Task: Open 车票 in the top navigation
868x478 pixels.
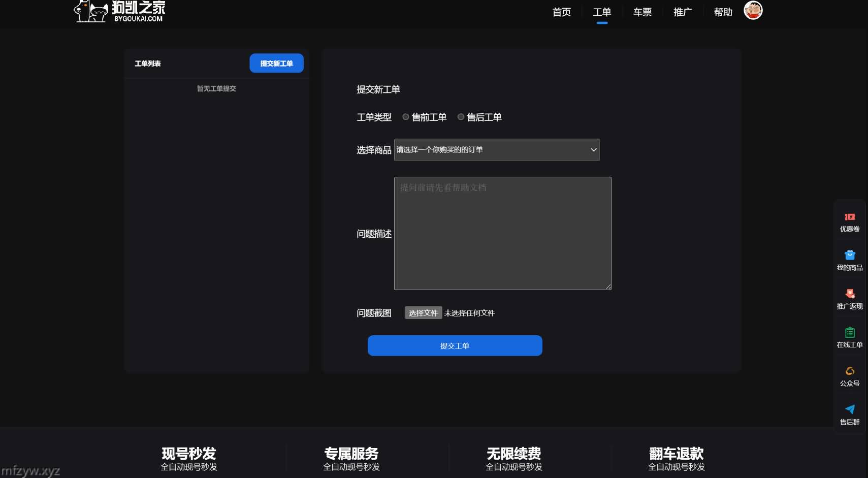Action: pyautogui.click(x=642, y=12)
